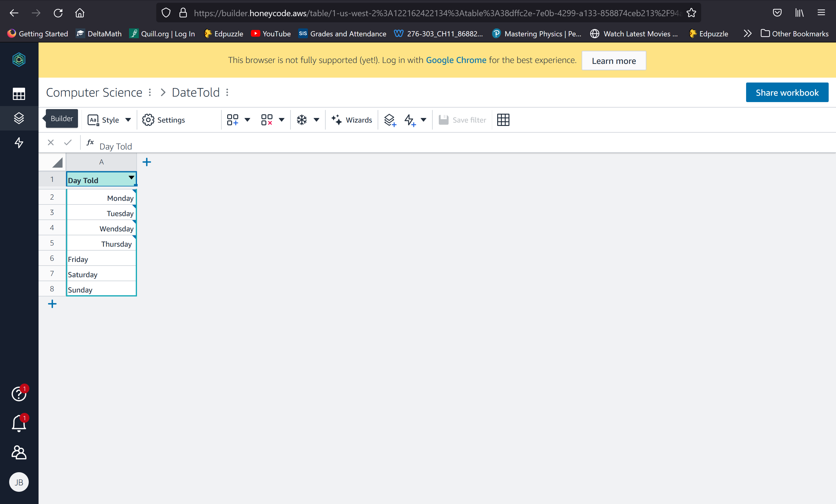Click the add-rows grid icon in the toolbar
Screen dimensions: 836x504
[x=233, y=120]
